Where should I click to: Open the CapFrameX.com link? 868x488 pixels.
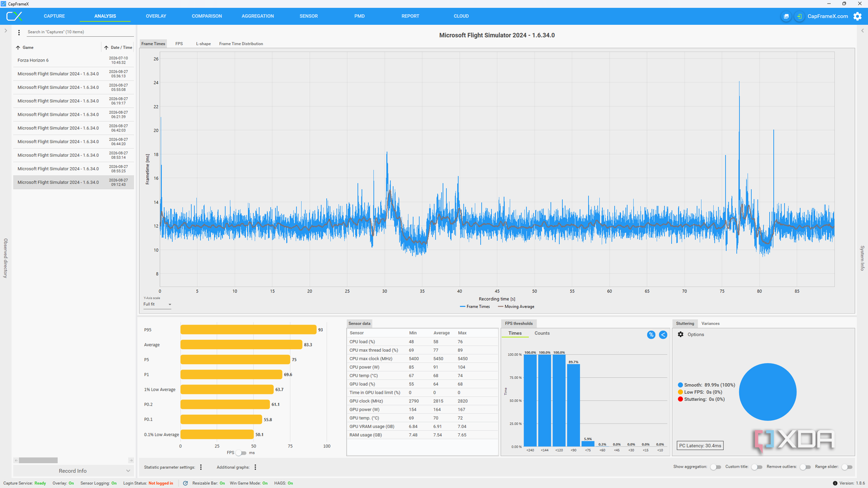tap(827, 16)
